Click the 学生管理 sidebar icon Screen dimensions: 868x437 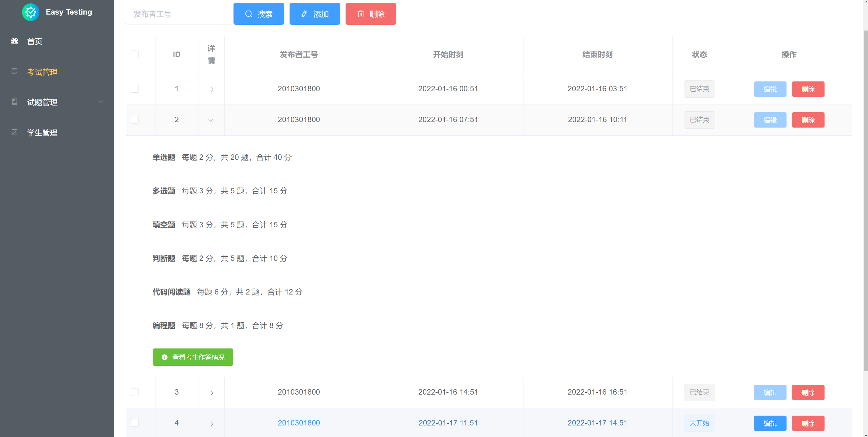pyautogui.click(x=15, y=132)
